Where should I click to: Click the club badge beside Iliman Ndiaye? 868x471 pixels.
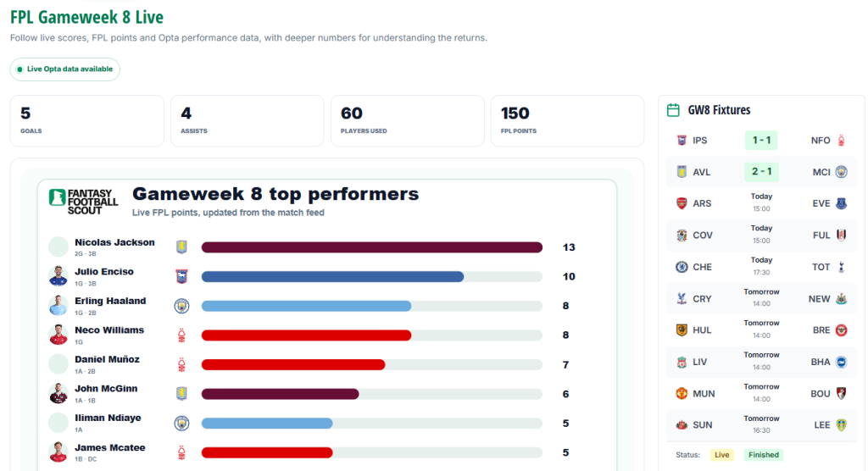click(x=181, y=424)
